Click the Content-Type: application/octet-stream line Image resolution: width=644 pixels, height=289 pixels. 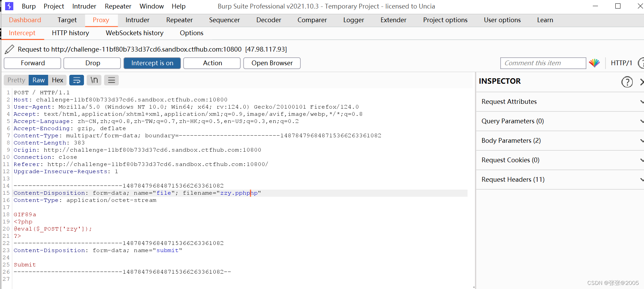point(85,200)
